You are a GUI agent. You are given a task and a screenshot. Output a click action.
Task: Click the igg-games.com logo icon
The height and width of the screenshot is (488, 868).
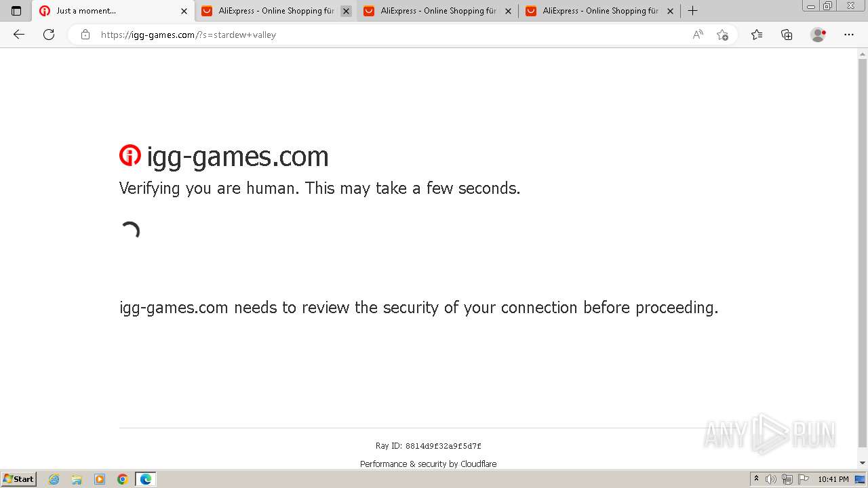[130, 156]
